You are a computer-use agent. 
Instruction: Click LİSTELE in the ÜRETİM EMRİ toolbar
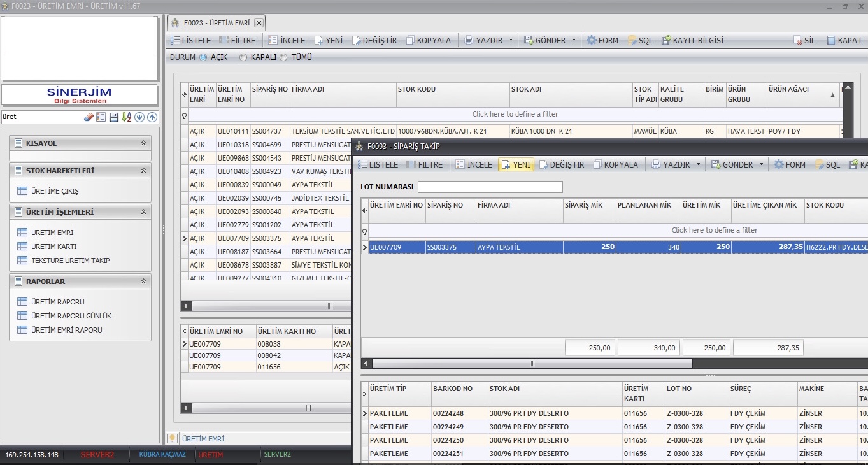point(190,40)
